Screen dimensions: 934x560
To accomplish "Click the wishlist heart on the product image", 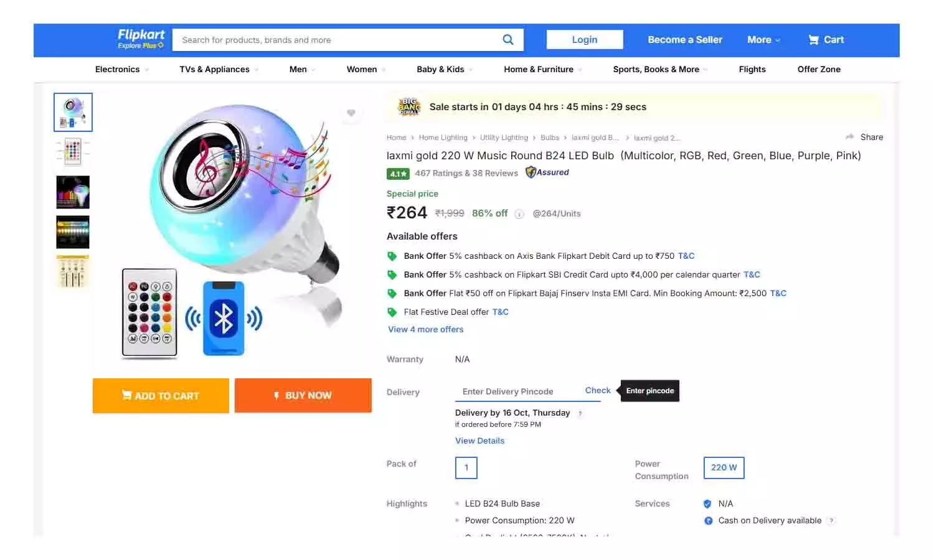I will (x=351, y=113).
